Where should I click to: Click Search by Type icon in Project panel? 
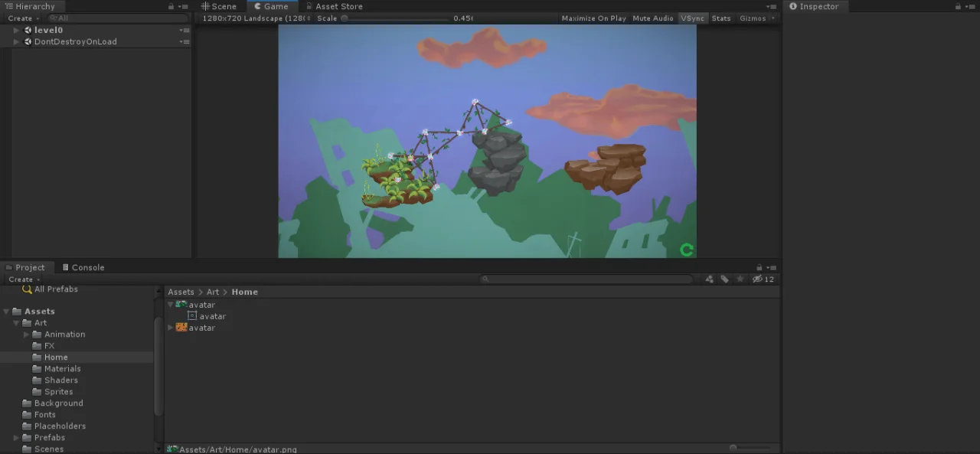(710, 279)
